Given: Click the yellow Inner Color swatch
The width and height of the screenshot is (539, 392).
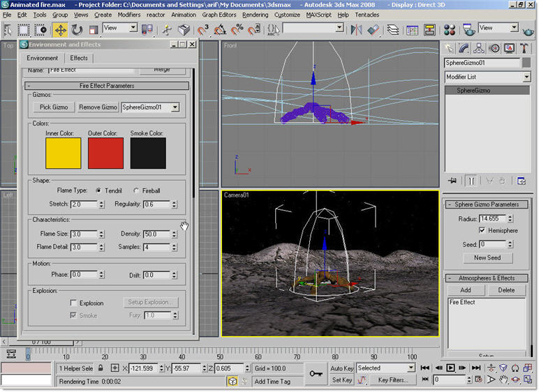Looking at the screenshot, I should point(63,153).
